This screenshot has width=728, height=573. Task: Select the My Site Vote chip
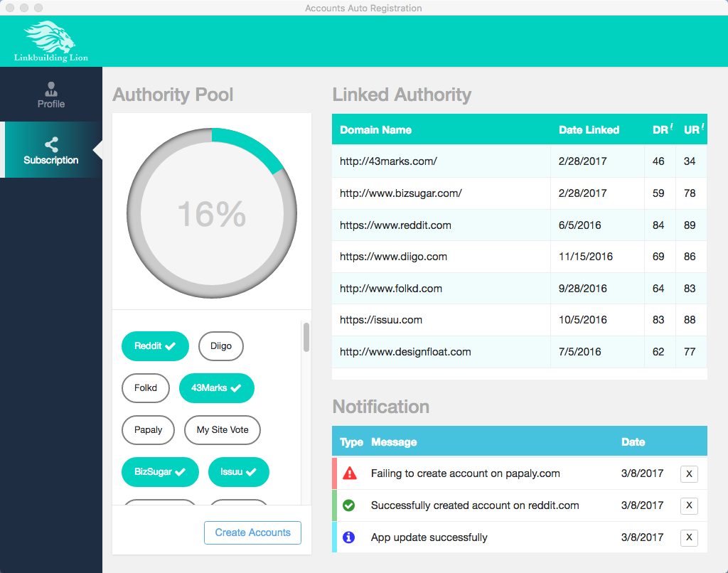tap(222, 430)
